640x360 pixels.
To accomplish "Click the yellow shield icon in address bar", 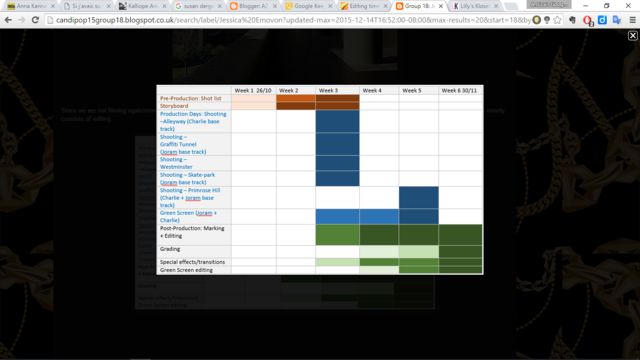I will 537,20.
